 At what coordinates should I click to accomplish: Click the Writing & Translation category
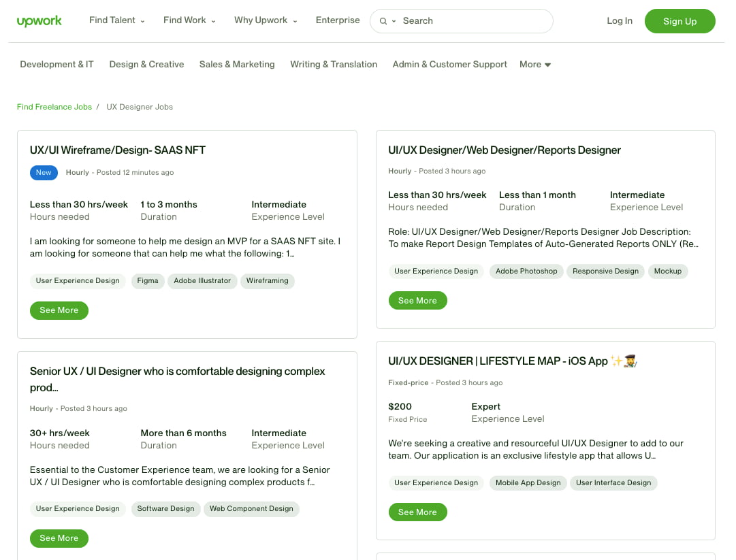[334, 64]
